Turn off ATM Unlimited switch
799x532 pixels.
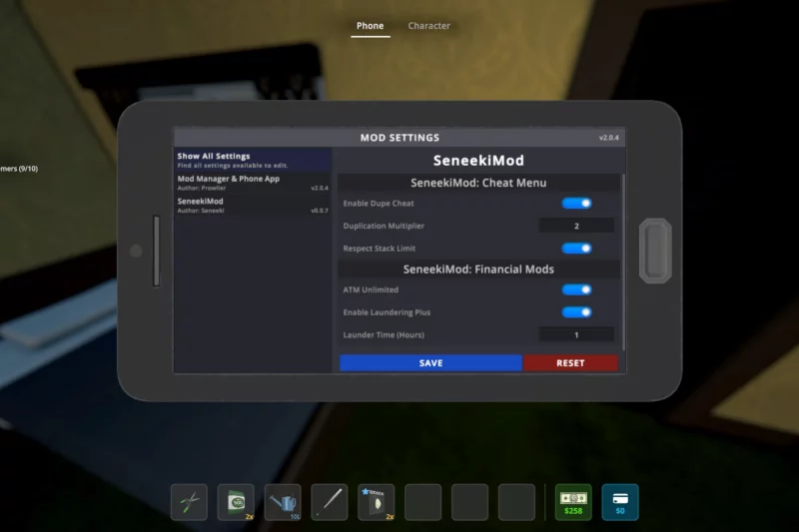576,289
